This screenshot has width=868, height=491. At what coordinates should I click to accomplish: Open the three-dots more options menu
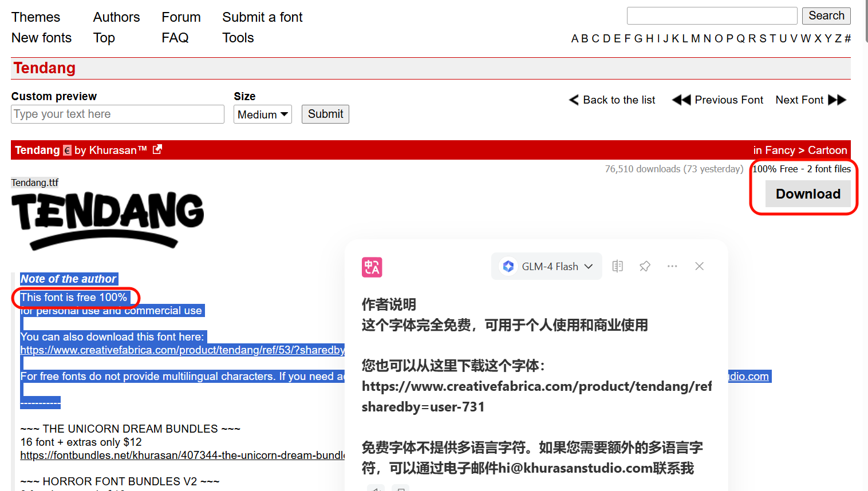pos(672,266)
